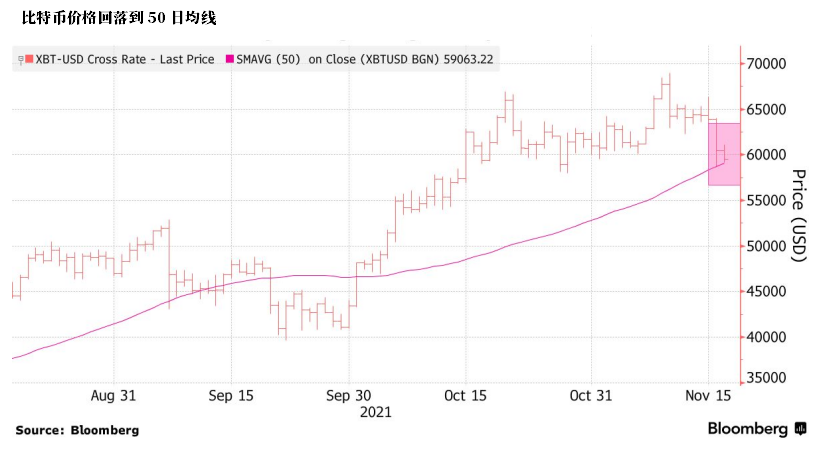
Task: Click the Price (USD) axis title
Action: (798, 216)
